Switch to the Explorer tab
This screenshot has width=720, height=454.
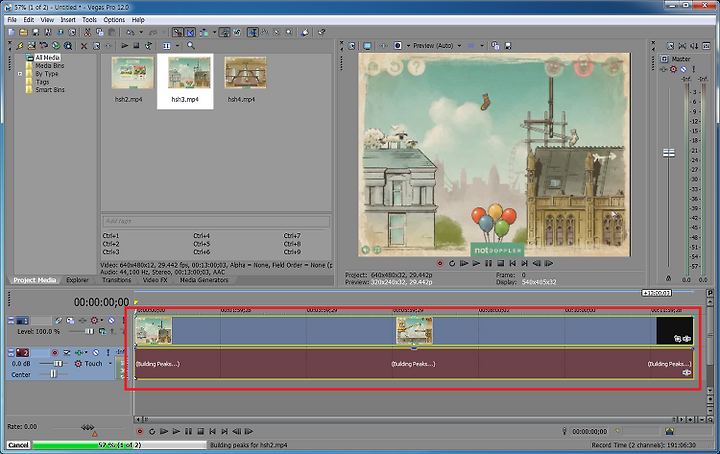[x=77, y=280]
